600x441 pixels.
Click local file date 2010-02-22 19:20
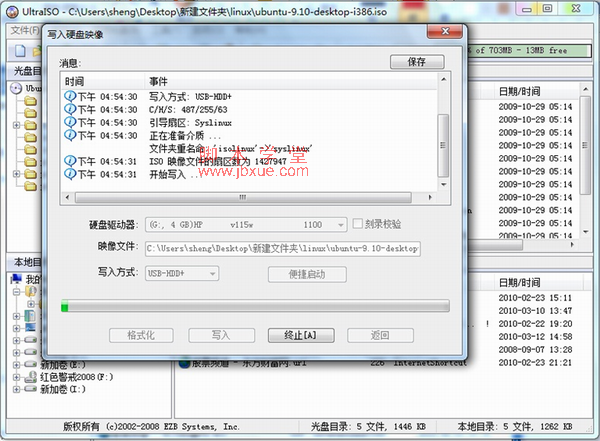point(535,324)
